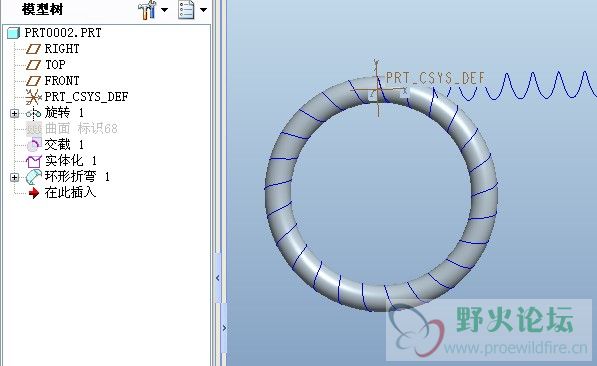Open dropdown arrow beside the Show list icon
Screen dimensions: 597x366
[x=203, y=10]
